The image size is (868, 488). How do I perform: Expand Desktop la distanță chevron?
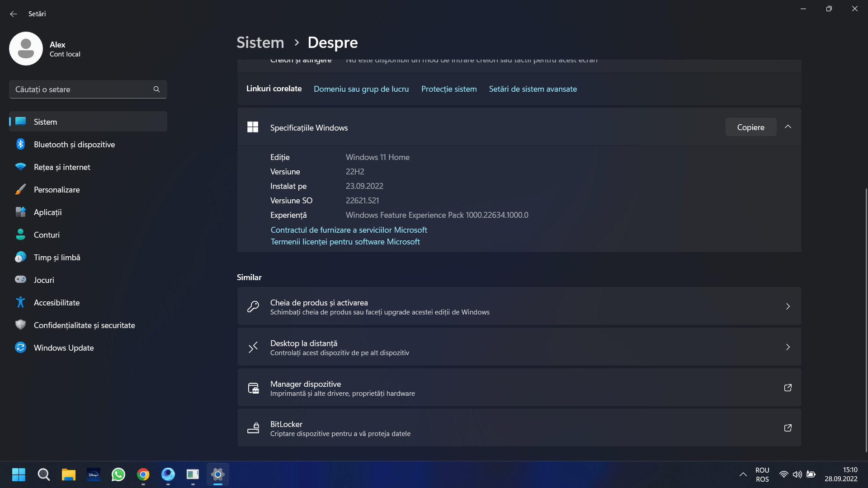coord(788,347)
